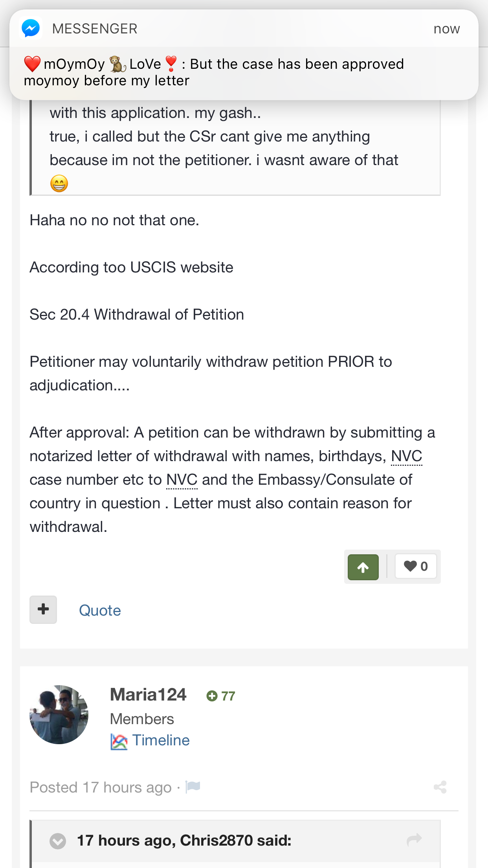Jump to quoted post with arrow icon

[x=414, y=840]
